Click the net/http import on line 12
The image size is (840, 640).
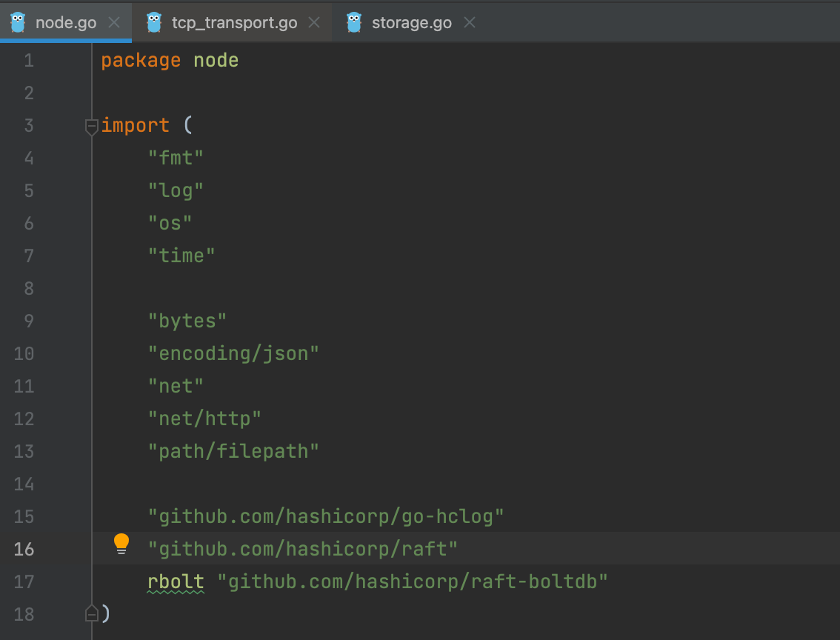[204, 418]
